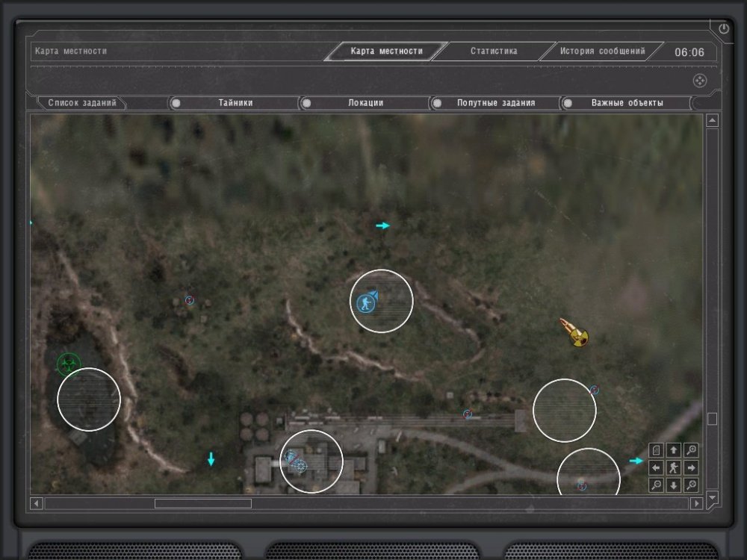Pan the map up with arrow button

click(x=674, y=450)
